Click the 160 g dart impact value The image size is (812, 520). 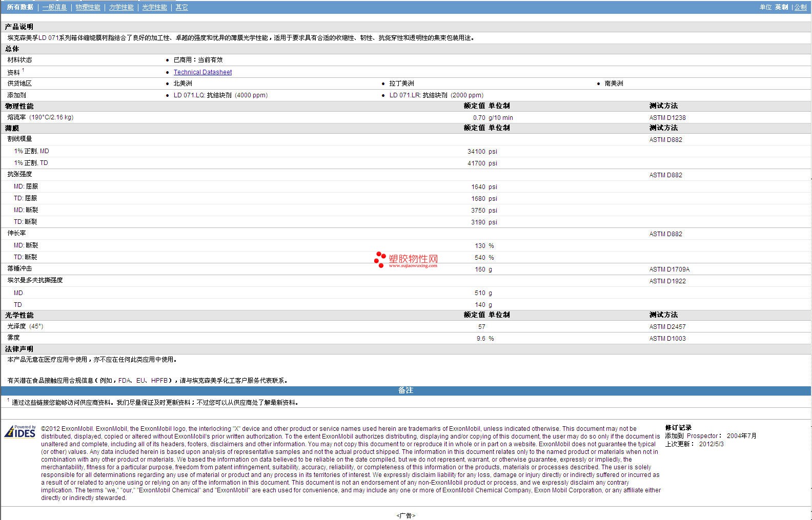click(x=483, y=269)
